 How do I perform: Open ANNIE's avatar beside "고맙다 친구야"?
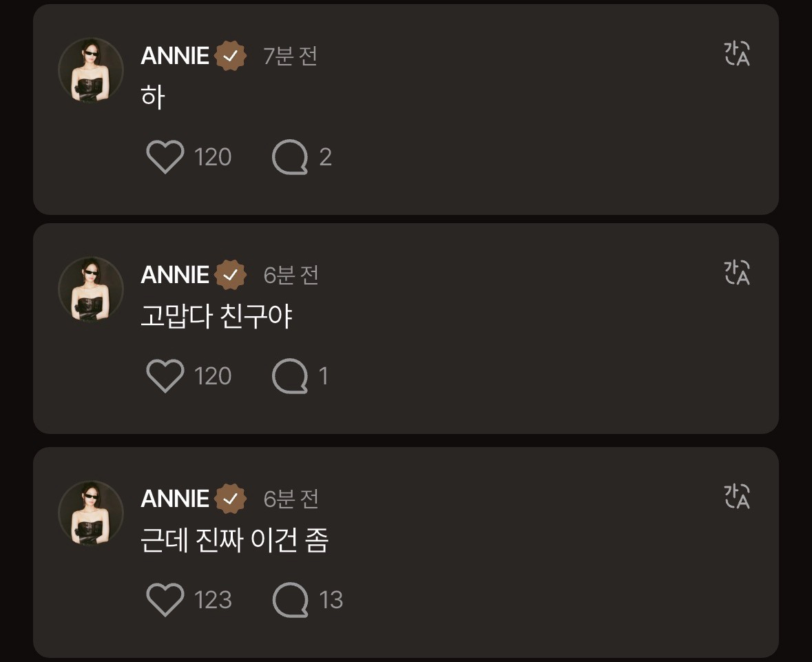click(x=91, y=289)
